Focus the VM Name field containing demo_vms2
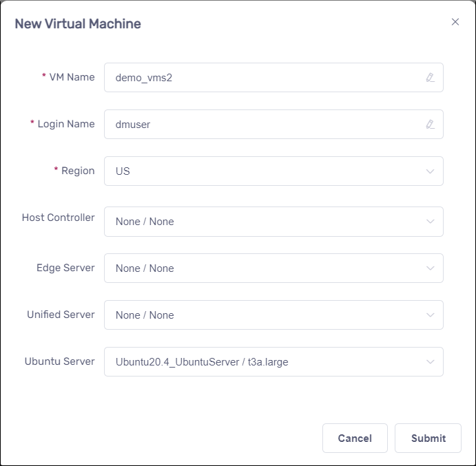 tap(262, 78)
